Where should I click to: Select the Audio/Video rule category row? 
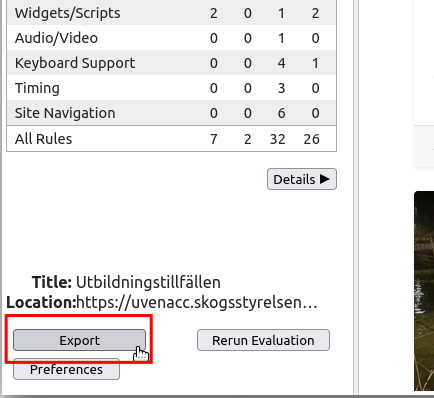click(171, 38)
